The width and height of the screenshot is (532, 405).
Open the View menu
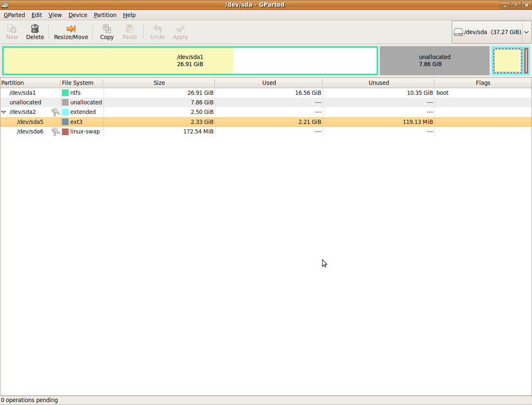click(x=55, y=15)
